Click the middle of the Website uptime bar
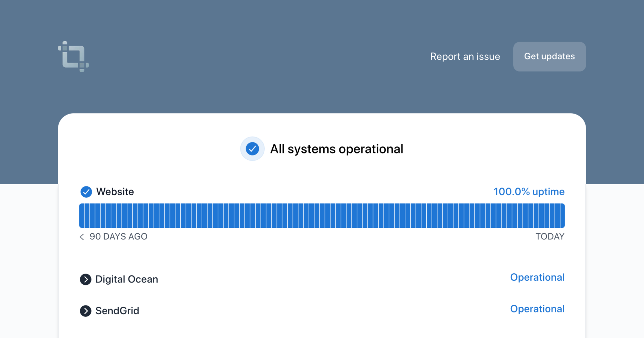The height and width of the screenshot is (338, 644). click(x=322, y=216)
